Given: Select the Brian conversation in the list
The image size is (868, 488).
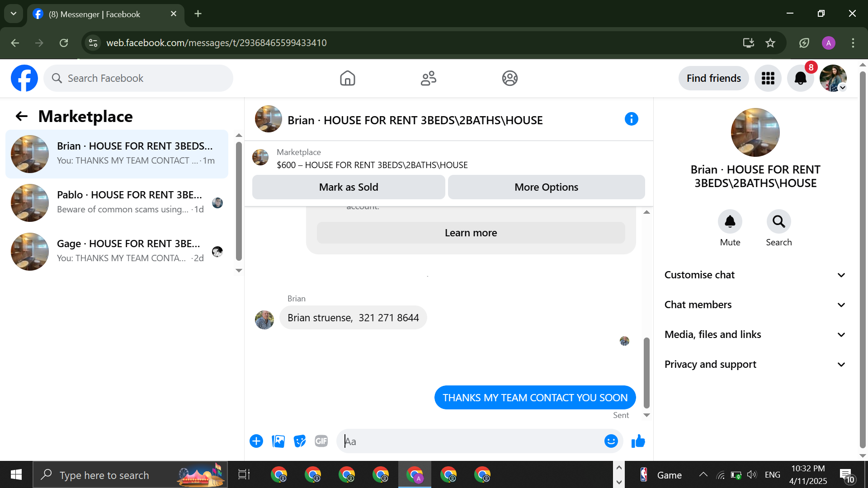Looking at the screenshot, I should (117, 154).
